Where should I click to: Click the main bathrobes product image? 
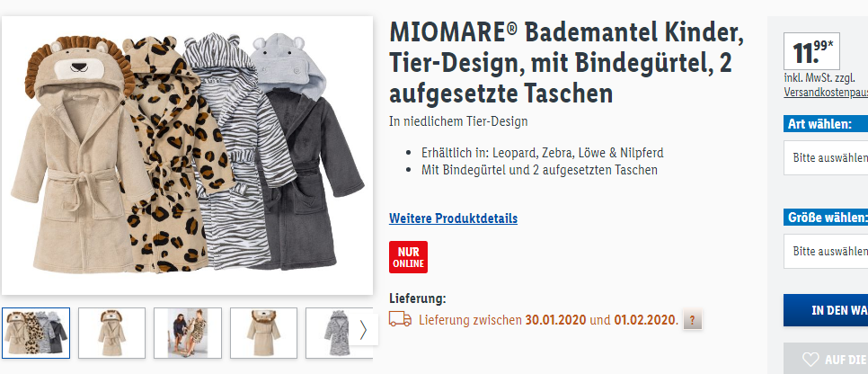pyautogui.click(x=187, y=156)
